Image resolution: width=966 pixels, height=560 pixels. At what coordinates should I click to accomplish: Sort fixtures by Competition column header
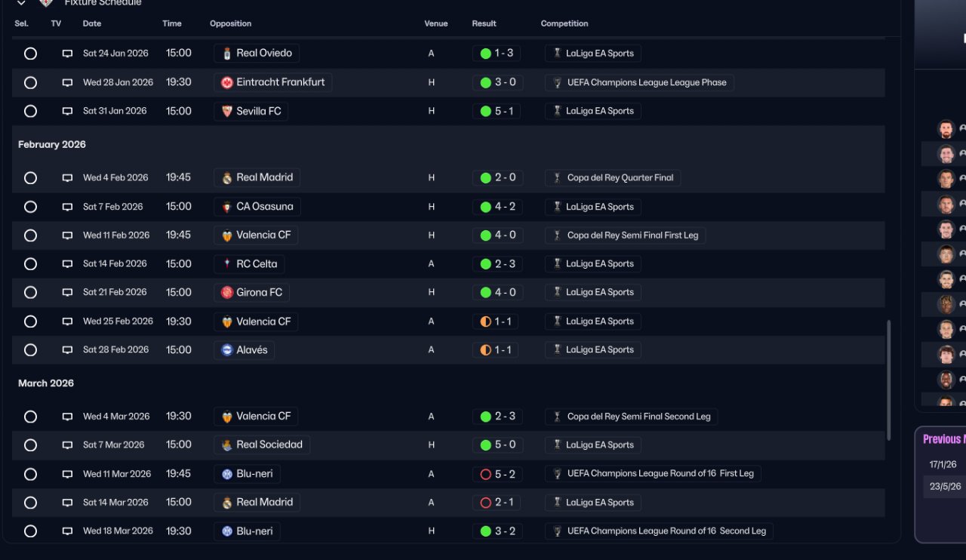[x=564, y=23]
